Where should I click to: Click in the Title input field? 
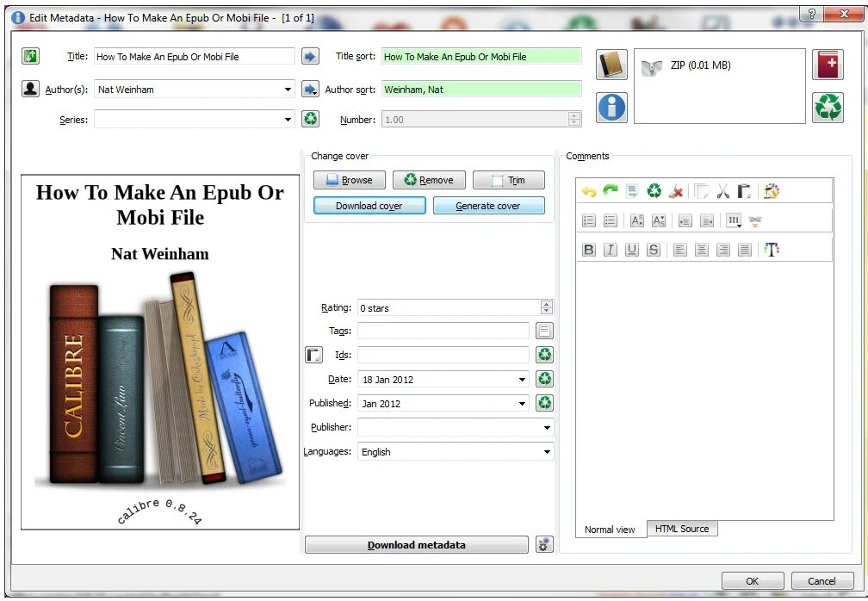(x=195, y=57)
